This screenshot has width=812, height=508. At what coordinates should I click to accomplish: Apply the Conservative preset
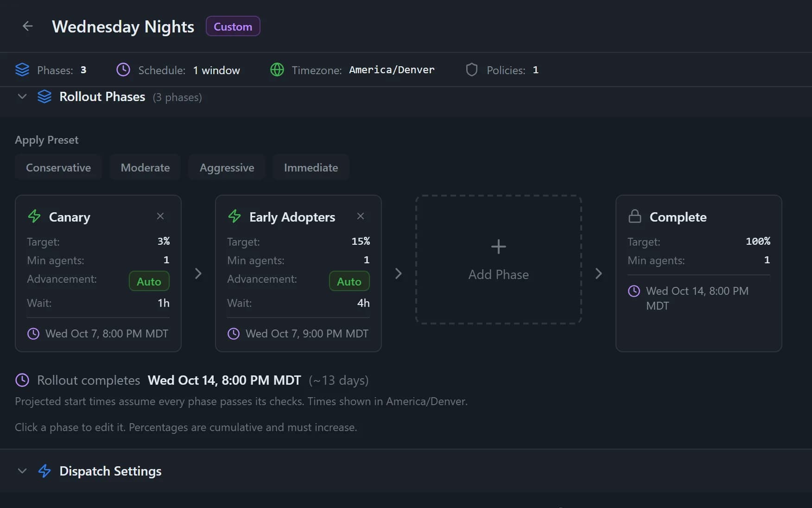click(x=58, y=167)
